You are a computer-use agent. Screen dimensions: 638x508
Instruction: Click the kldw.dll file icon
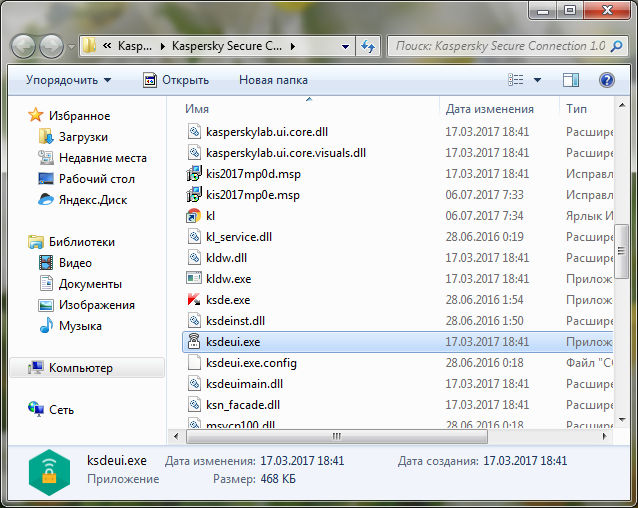coord(194,257)
